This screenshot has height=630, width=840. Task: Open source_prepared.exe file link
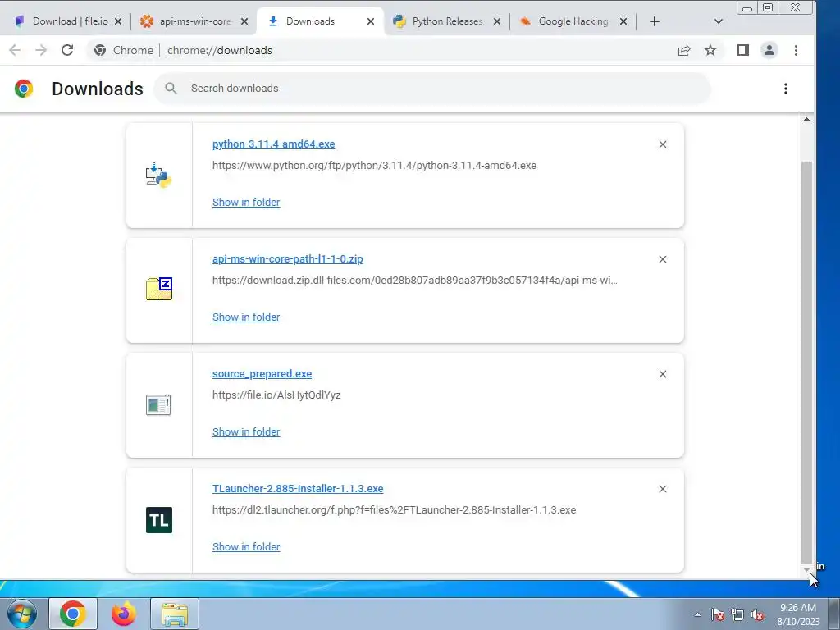click(262, 374)
